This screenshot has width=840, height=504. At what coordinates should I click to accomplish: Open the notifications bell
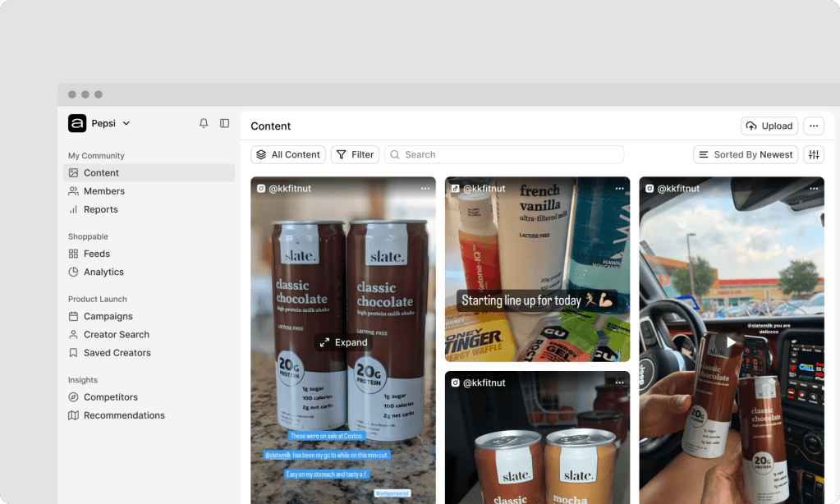204,123
